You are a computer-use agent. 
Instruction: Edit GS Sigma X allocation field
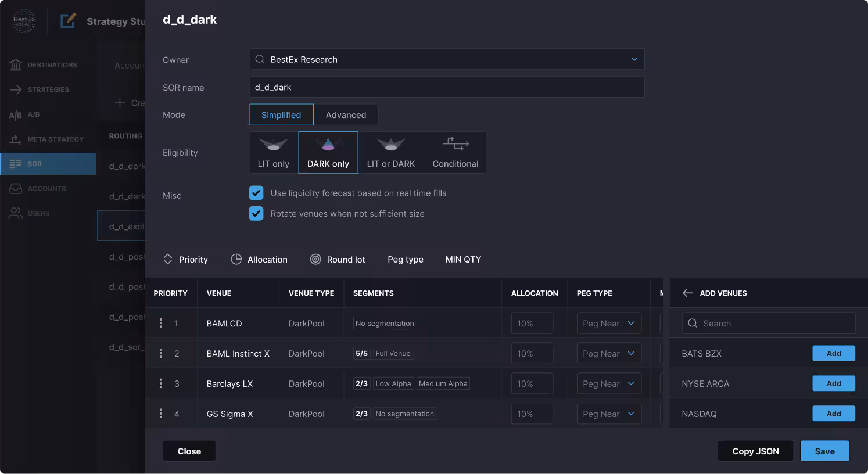tap(532, 414)
